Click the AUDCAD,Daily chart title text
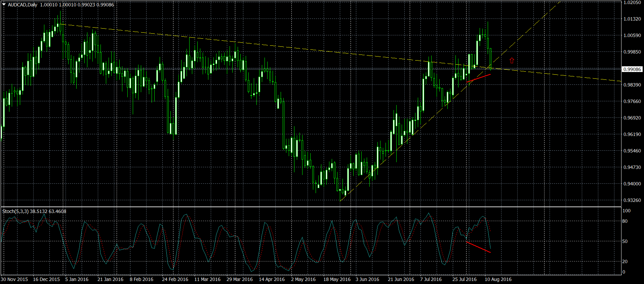This screenshot has width=644, height=284. [x=23, y=5]
